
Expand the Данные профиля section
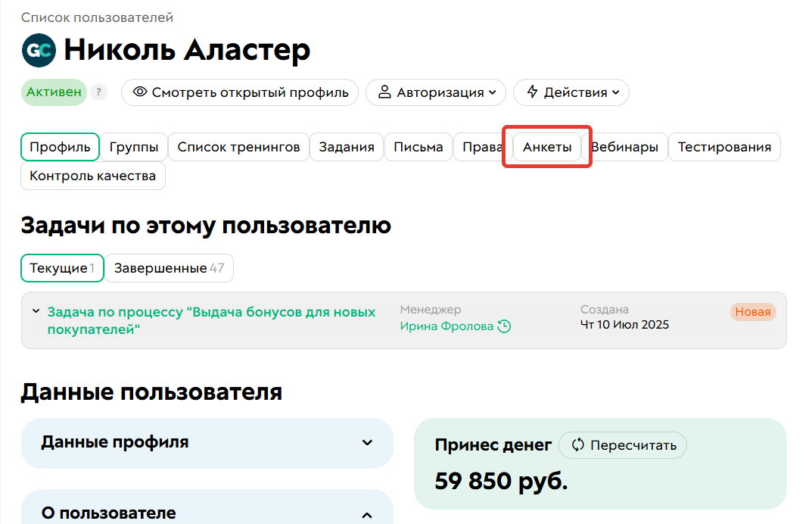pos(367,443)
